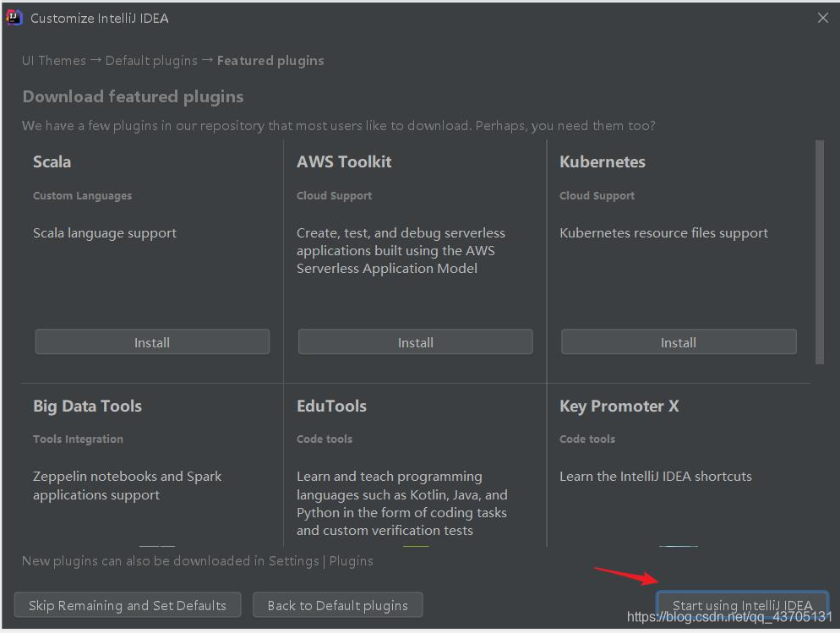This screenshot has height=633, width=840.
Task: Click the Tools Integration category label
Action: pyautogui.click(x=78, y=439)
